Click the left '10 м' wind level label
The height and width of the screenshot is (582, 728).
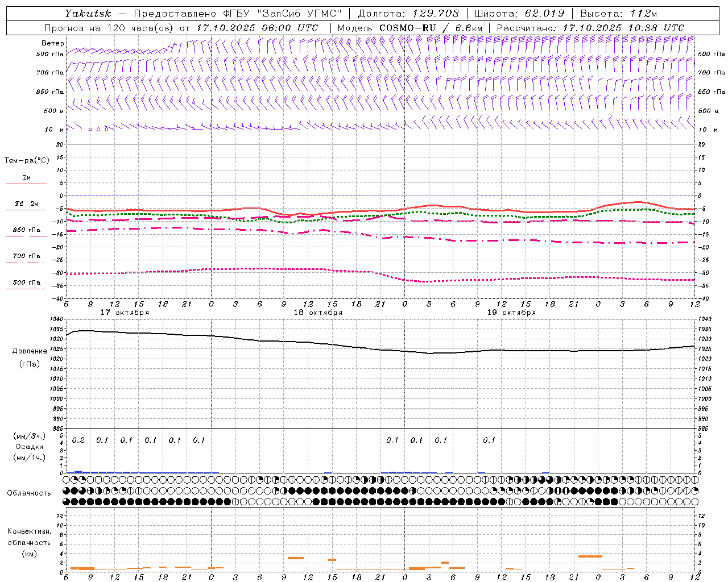click(55, 130)
